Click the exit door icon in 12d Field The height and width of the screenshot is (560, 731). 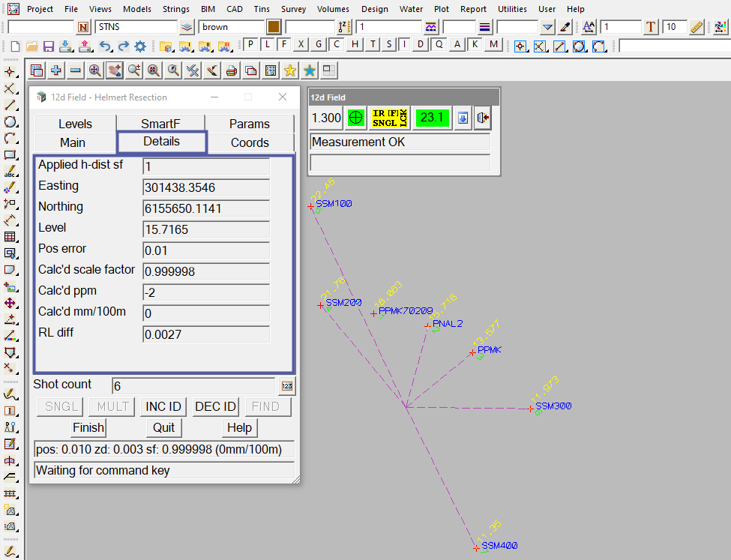pyautogui.click(x=483, y=118)
